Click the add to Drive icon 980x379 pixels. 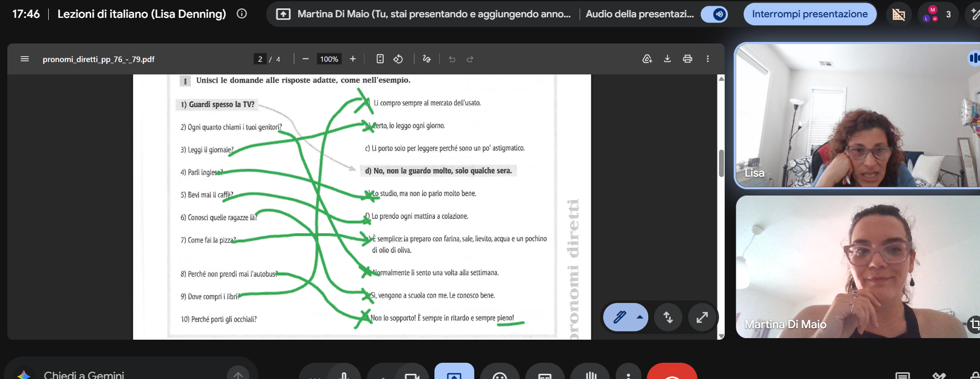pyautogui.click(x=647, y=59)
